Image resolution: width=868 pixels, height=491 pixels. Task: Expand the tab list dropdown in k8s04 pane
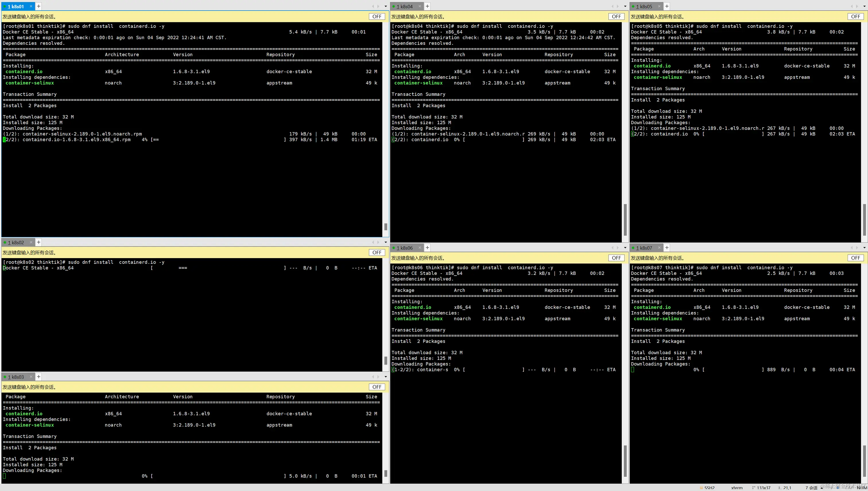click(625, 6)
